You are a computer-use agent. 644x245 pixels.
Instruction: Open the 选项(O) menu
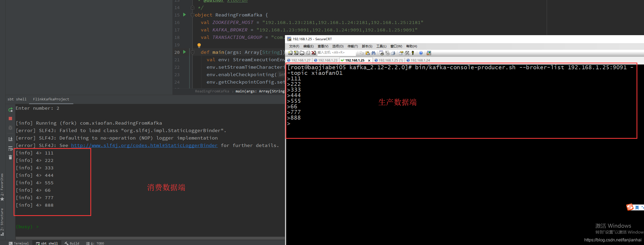tap(338, 46)
